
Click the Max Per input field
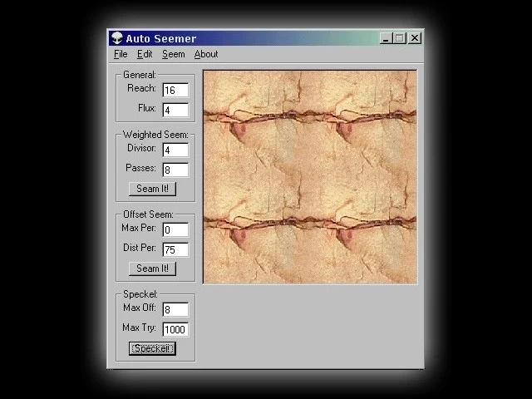coord(175,229)
